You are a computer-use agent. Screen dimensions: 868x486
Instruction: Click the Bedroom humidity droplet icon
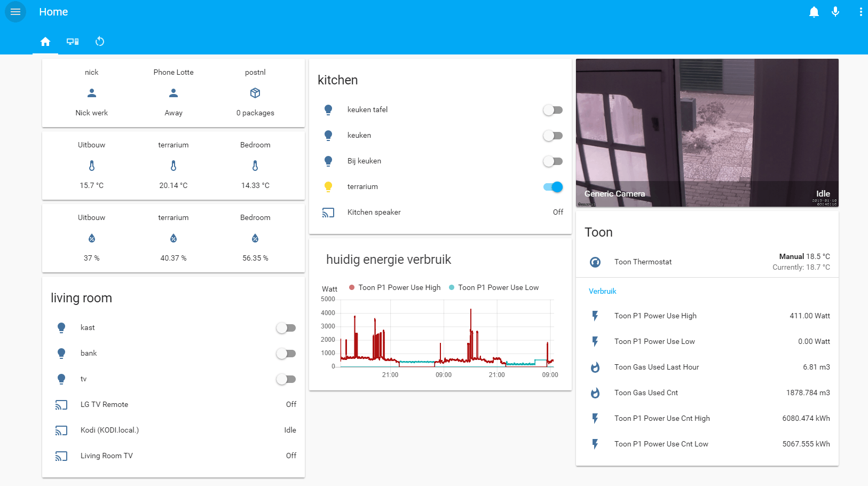(255, 238)
